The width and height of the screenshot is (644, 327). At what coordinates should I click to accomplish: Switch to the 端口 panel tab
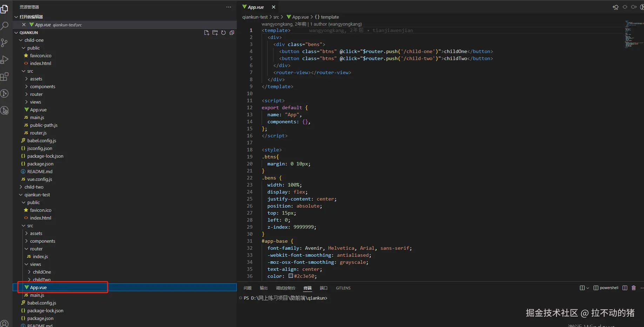[x=324, y=288]
